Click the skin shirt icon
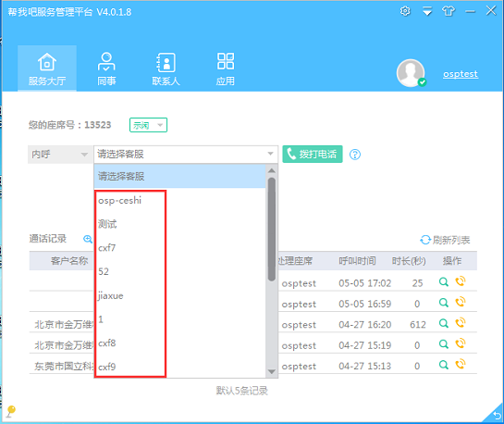This screenshot has height=424, width=504. pos(449,11)
